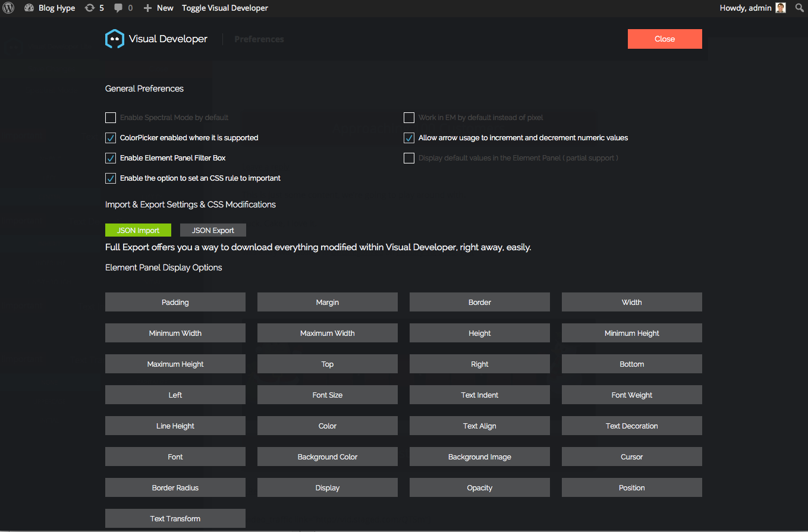Screen dimensions: 808x532
Task: Toggle the Color display option
Action: (x=328, y=426)
